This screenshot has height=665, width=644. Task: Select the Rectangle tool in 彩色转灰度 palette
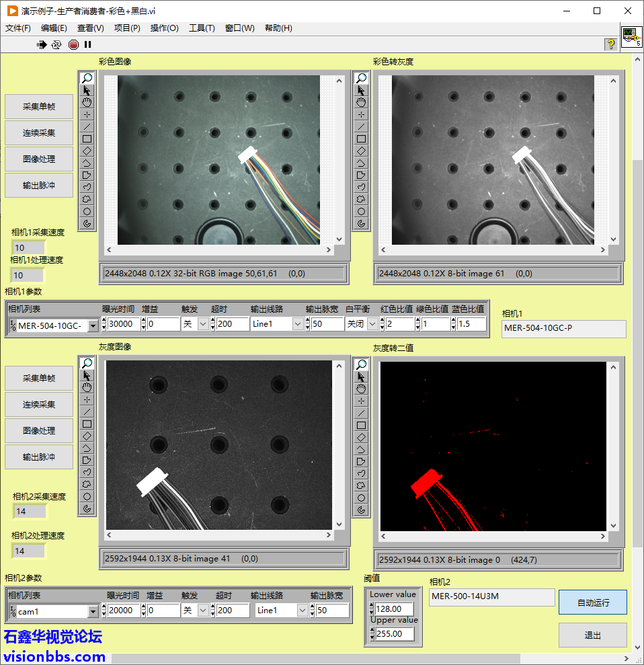361,139
